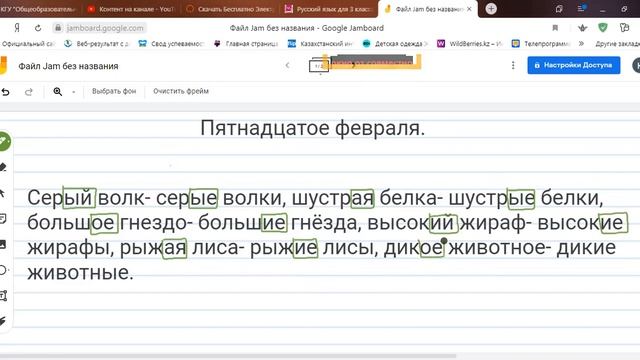Click the Jamboard logo icon
This screenshot has height=360, width=640.
pos(3,66)
